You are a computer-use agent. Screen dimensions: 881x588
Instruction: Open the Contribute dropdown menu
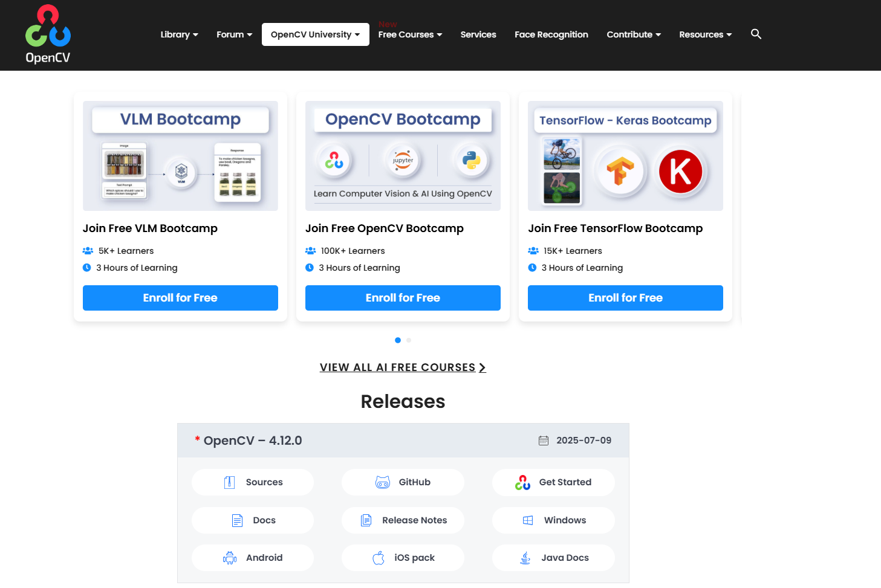[633, 34]
